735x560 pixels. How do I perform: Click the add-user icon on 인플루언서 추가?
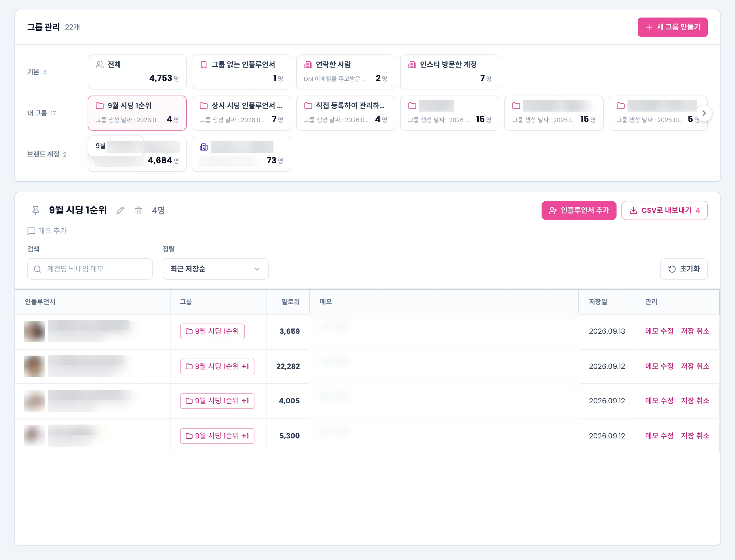click(x=553, y=210)
